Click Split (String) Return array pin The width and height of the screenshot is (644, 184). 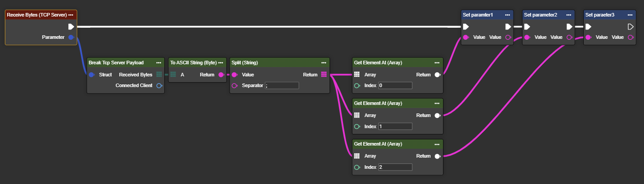click(x=324, y=75)
